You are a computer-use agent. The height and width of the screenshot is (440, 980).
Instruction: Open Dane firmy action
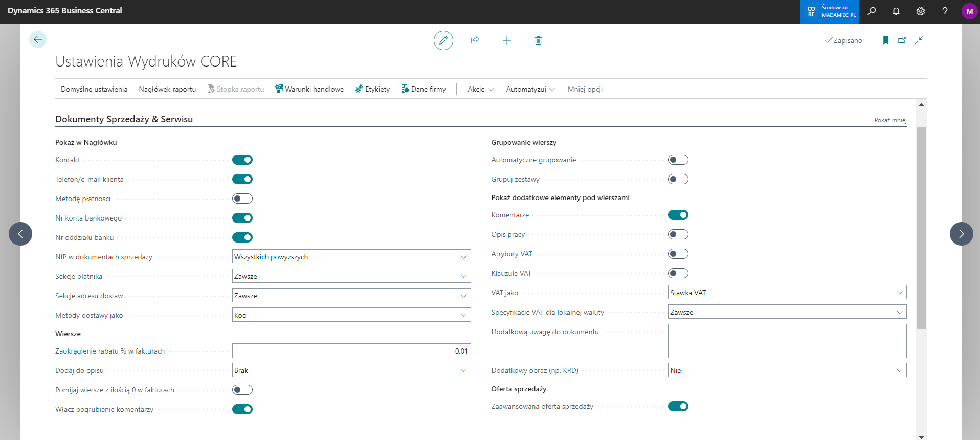pos(424,89)
